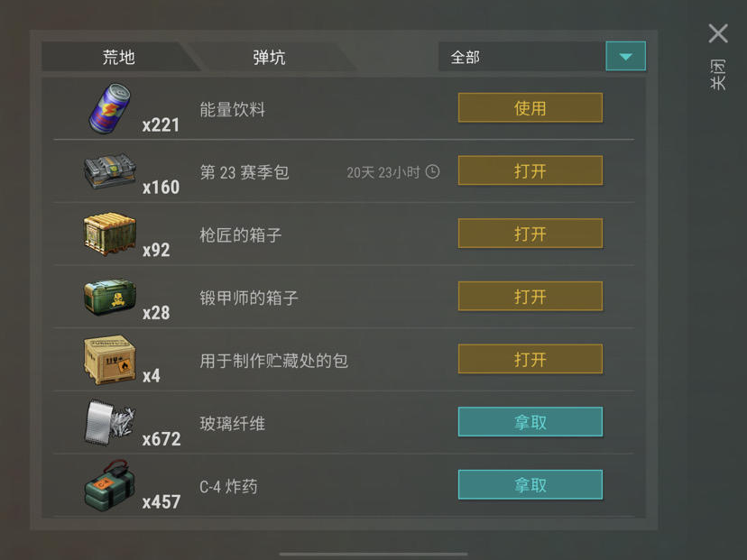Click 打开 next to 锻甲师的箱子
The width and height of the screenshot is (747, 560).
[530, 296]
